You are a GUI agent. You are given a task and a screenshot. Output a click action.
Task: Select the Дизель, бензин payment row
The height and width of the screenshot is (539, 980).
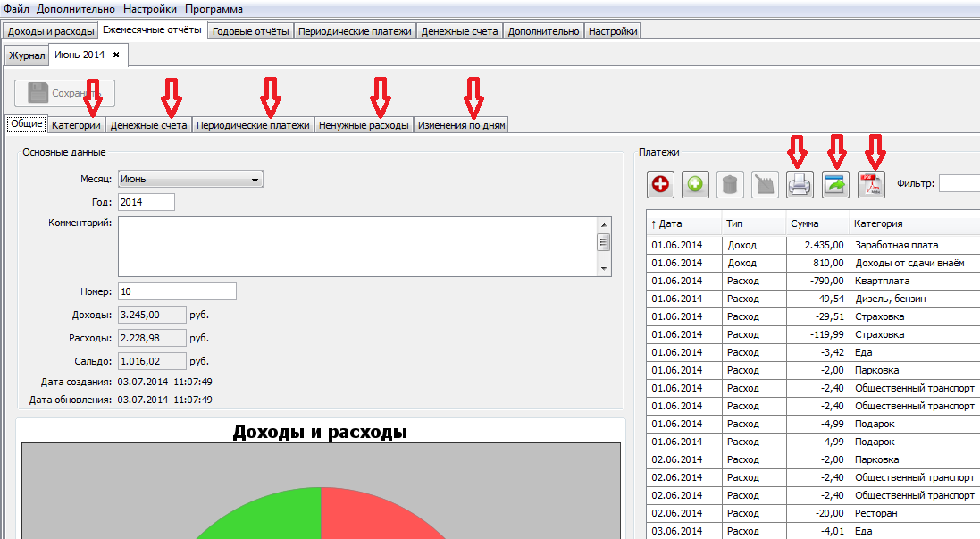(813, 299)
